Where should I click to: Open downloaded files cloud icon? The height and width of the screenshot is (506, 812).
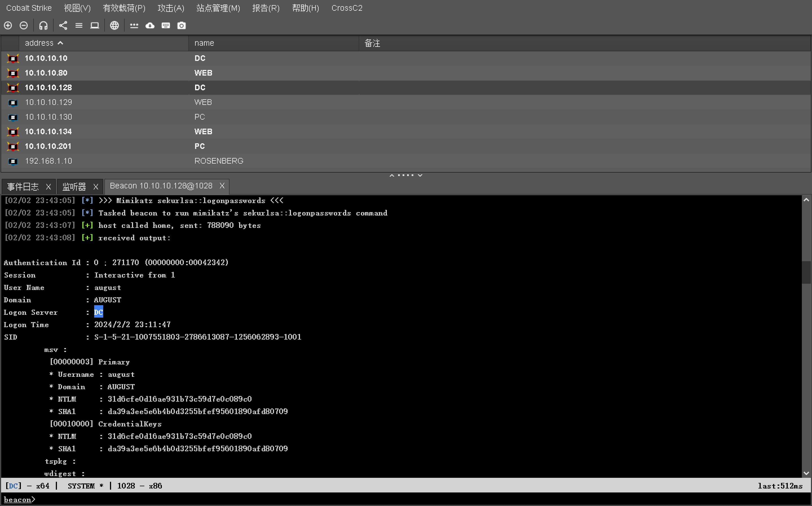click(x=150, y=25)
